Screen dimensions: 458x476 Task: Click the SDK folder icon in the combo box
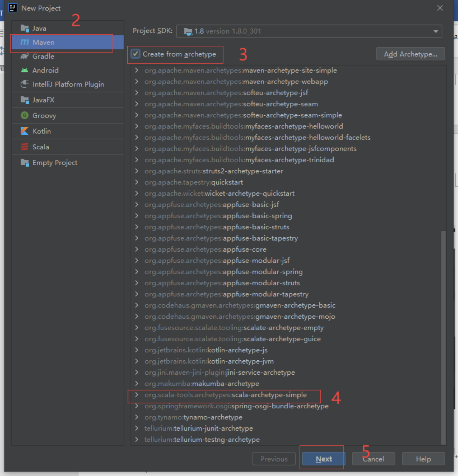point(188,31)
